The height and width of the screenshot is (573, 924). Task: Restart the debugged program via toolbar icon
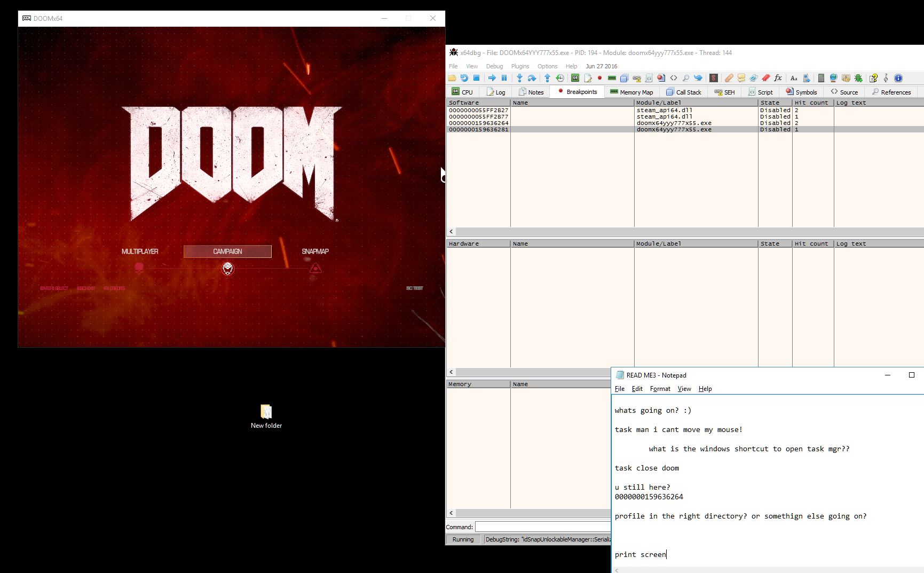464,78
